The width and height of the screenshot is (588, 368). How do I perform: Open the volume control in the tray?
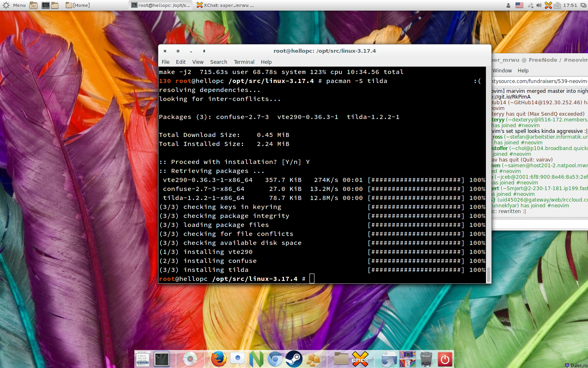pos(539,5)
